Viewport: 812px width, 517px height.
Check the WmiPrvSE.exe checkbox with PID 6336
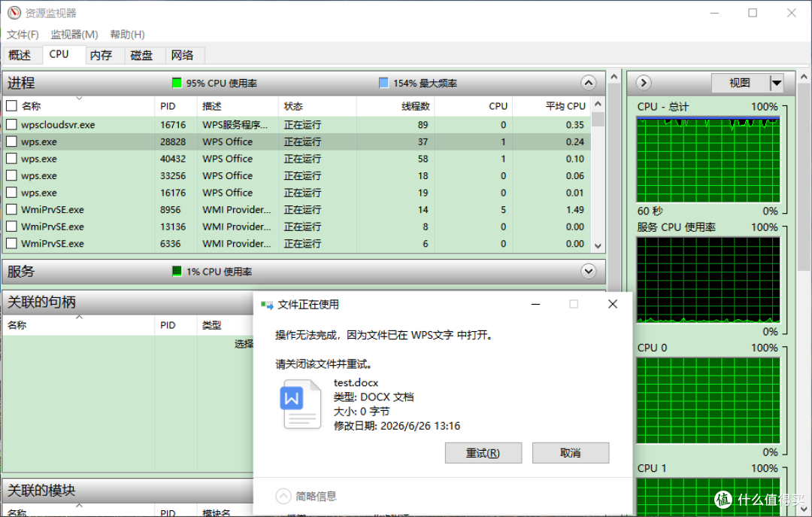(11, 243)
